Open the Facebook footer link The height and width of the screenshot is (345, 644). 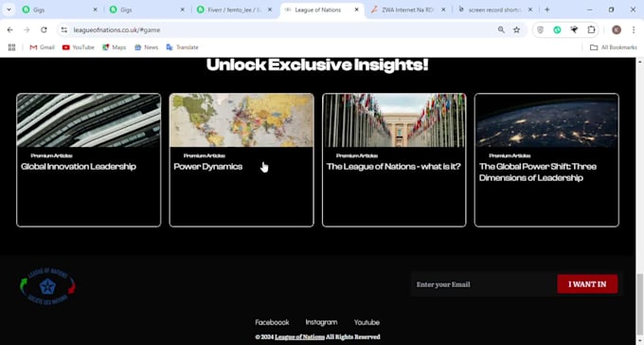272,322
